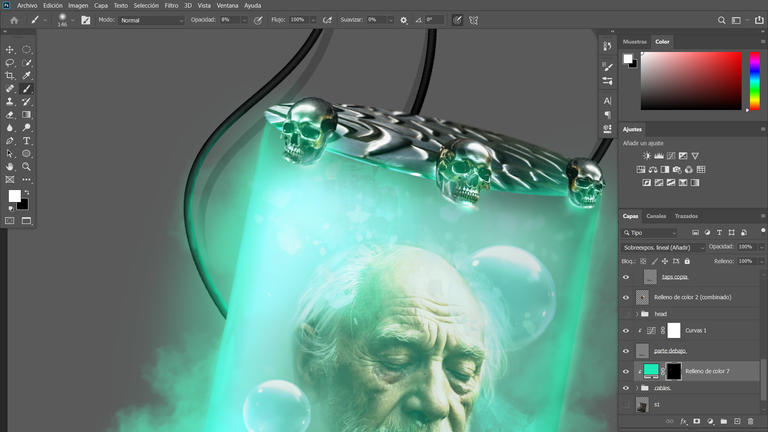Viewport: 768px width, 432px height.
Task: Open the Brightness/Contrast adjustment icon
Action: pos(647,156)
